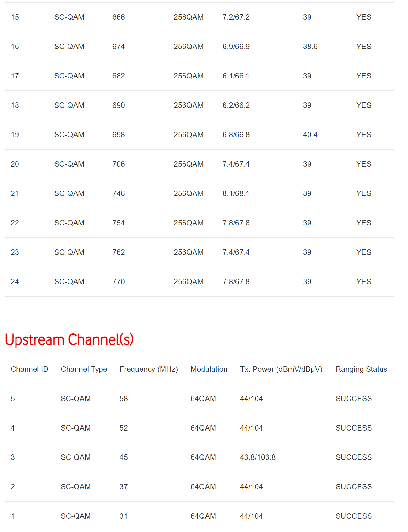
Task: Click the Modulation column header
Action: click(209, 369)
